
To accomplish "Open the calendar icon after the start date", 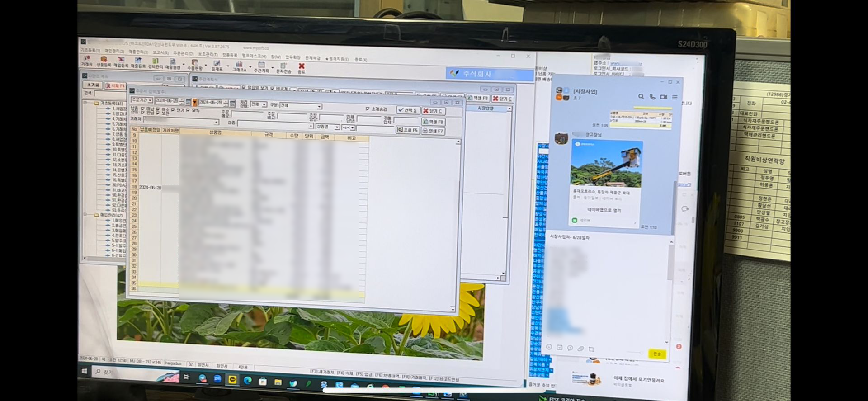I will point(188,102).
